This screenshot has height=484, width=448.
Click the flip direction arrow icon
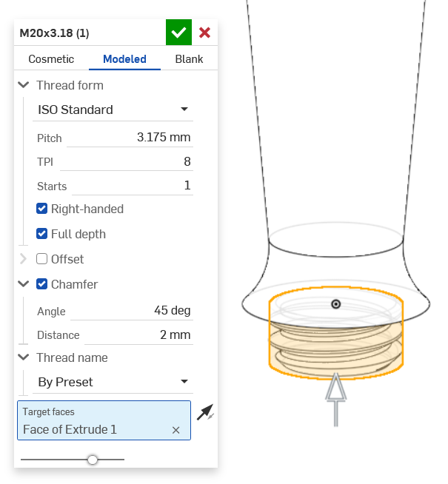click(x=205, y=413)
